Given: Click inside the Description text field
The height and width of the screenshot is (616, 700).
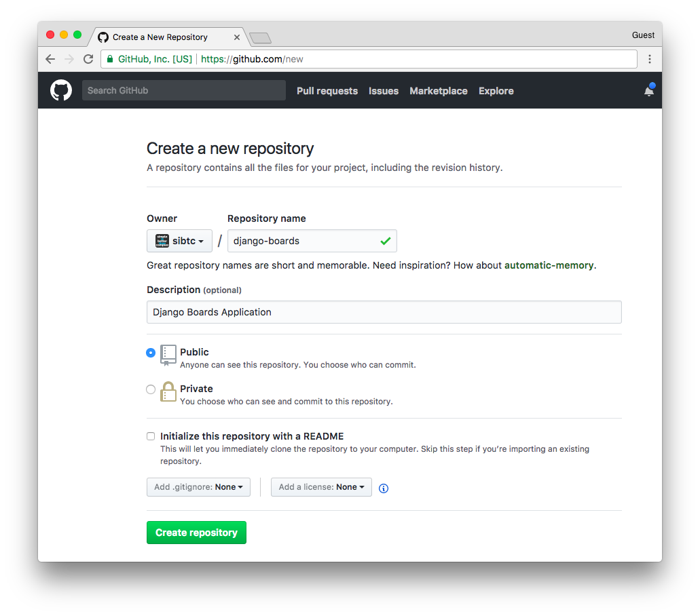Looking at the screenshot, I should tap(384, 312).
